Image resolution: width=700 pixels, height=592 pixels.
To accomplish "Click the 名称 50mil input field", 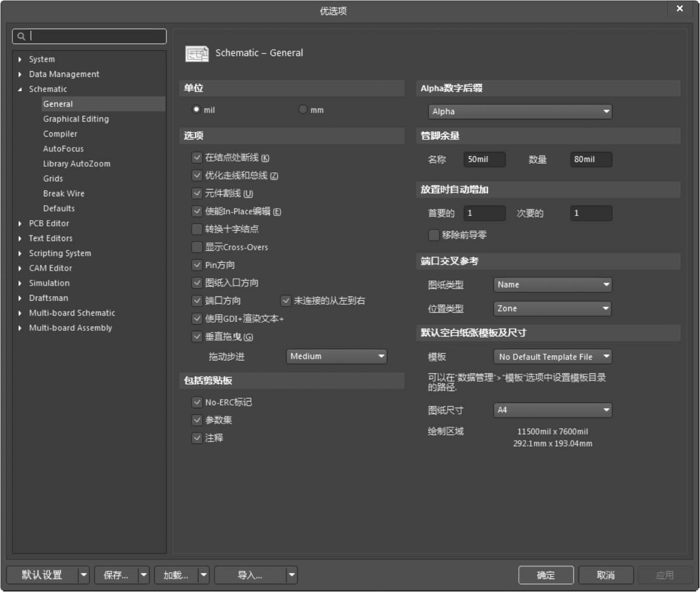I will pos(484,159).
